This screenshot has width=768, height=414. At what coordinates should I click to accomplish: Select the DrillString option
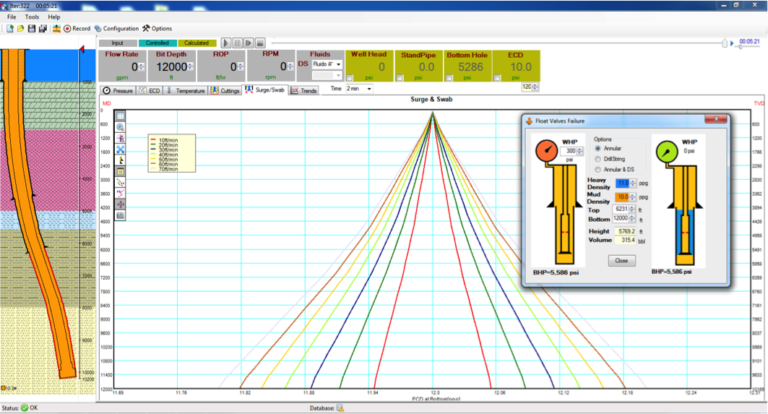(x=599, y=158)
